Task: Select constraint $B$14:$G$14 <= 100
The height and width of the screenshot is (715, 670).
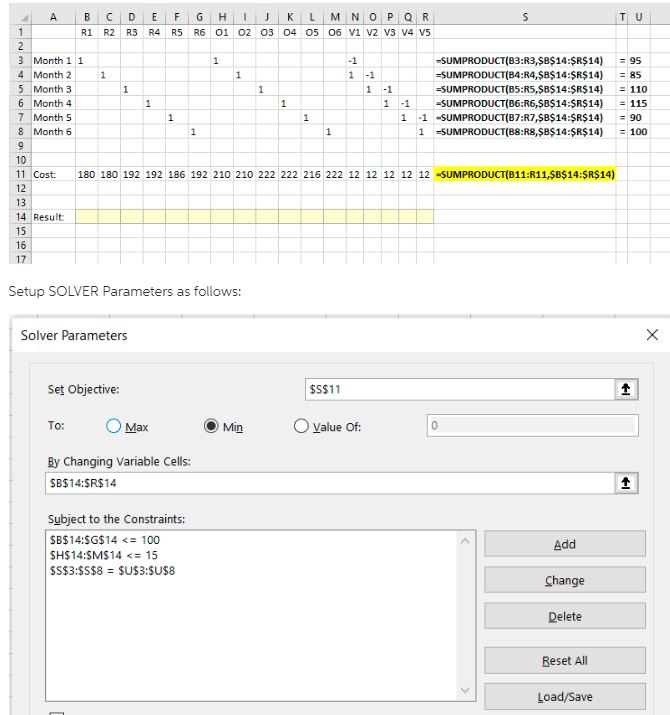Action: click(x=105, y=540)
